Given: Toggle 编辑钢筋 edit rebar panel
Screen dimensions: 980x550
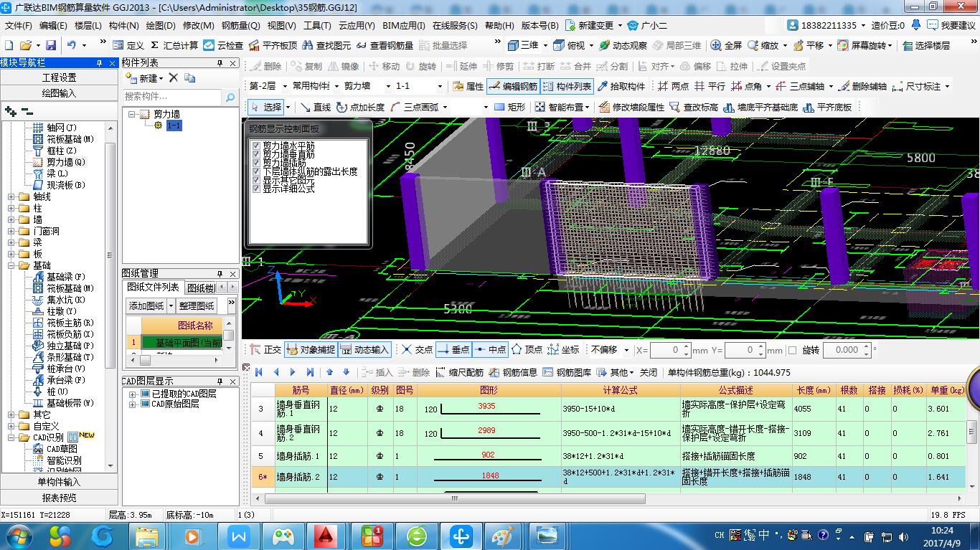Looking at the screenshot, I should click(x=512, y=86).
